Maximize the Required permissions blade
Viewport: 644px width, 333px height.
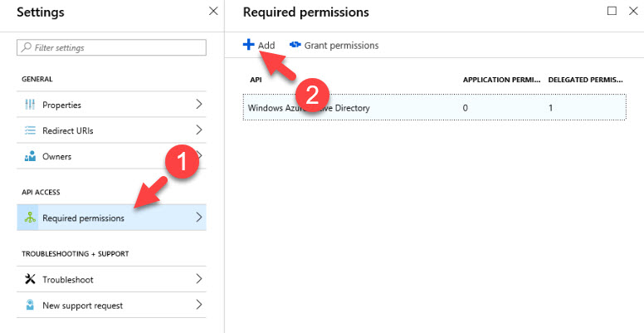click(612, 12)
